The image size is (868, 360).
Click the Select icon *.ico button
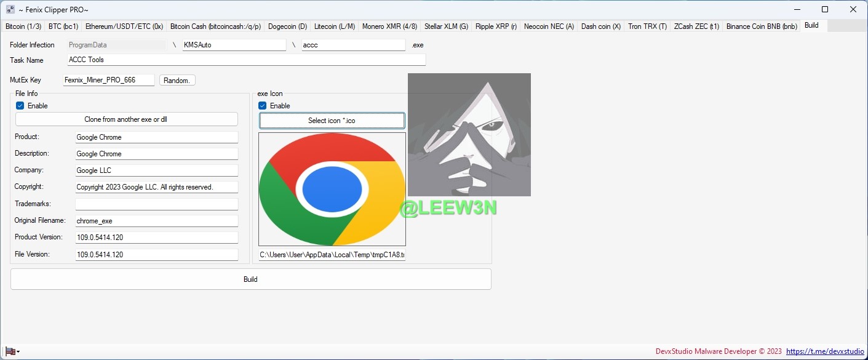tap(332, 121)
